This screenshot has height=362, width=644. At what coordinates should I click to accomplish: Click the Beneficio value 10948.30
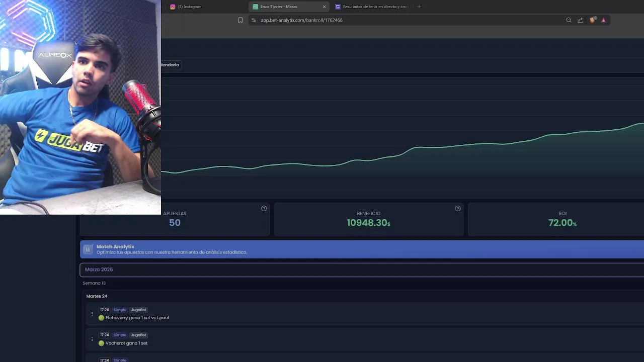click(x=368, y=223)
